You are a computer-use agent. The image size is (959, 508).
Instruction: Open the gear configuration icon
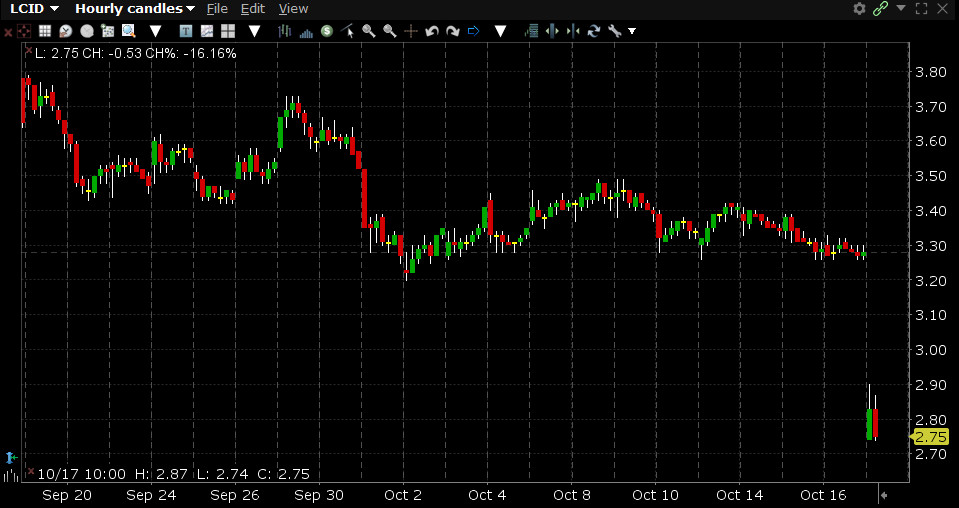pos(859,9)
